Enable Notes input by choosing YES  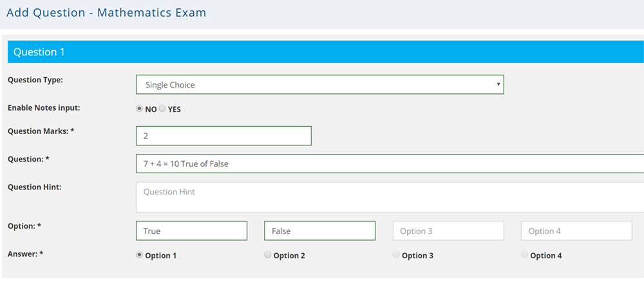pos(162,109)
